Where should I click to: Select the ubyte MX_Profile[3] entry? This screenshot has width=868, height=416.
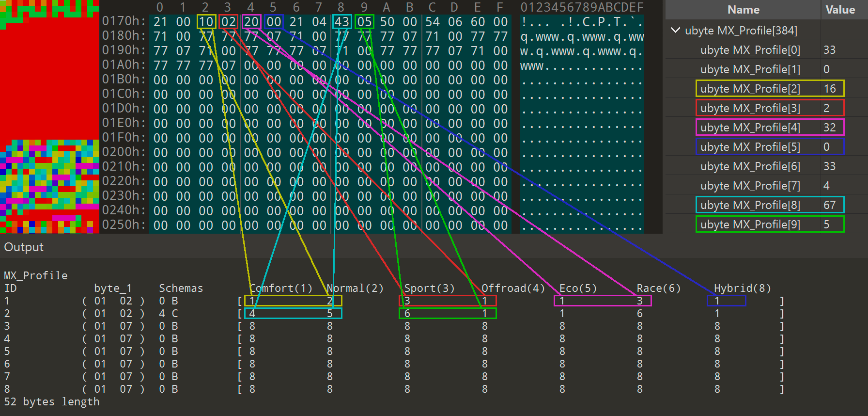[x=750, y=108]
